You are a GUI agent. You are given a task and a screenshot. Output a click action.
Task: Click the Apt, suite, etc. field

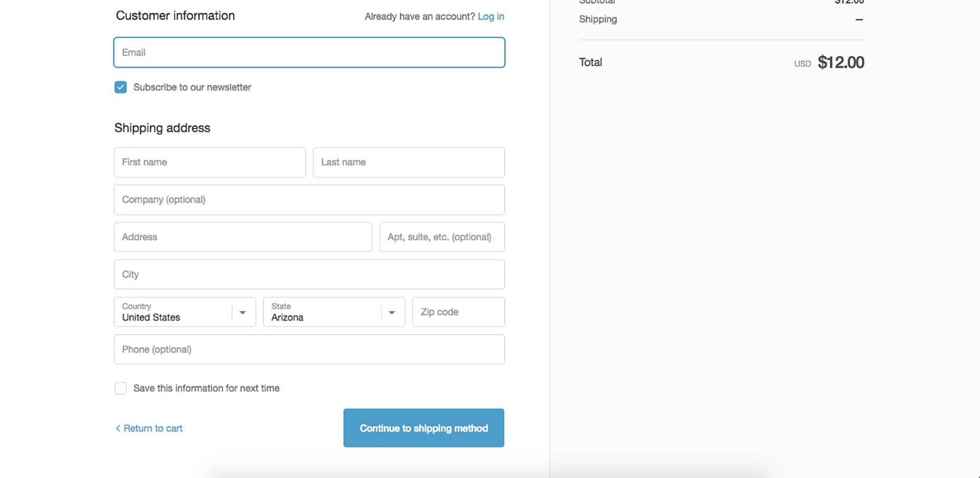(x=442, y=237)
